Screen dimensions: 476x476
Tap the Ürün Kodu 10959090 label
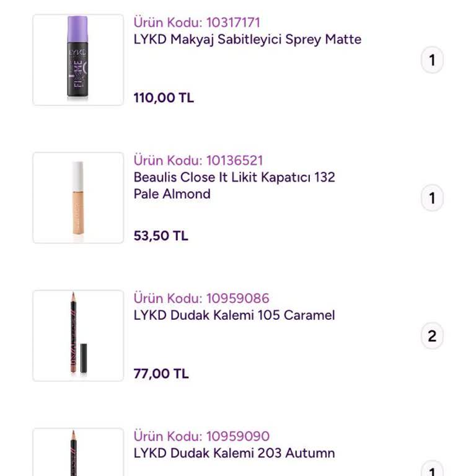pyautogui.click(x=201, y=436)
